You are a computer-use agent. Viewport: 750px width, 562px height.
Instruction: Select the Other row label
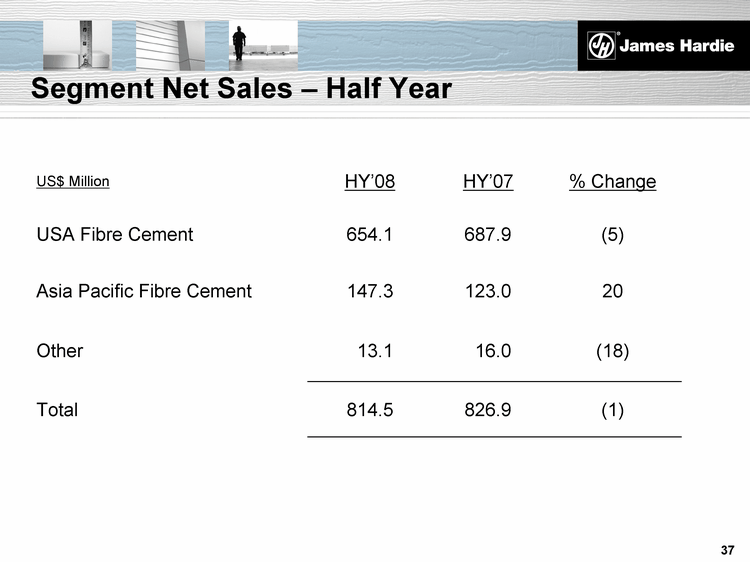tap(59, 351)
